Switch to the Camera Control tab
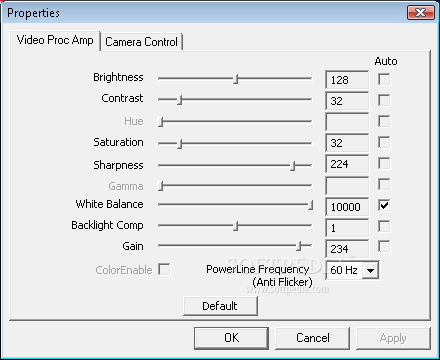The image size is (440, 360). click(x=141, y=42)
